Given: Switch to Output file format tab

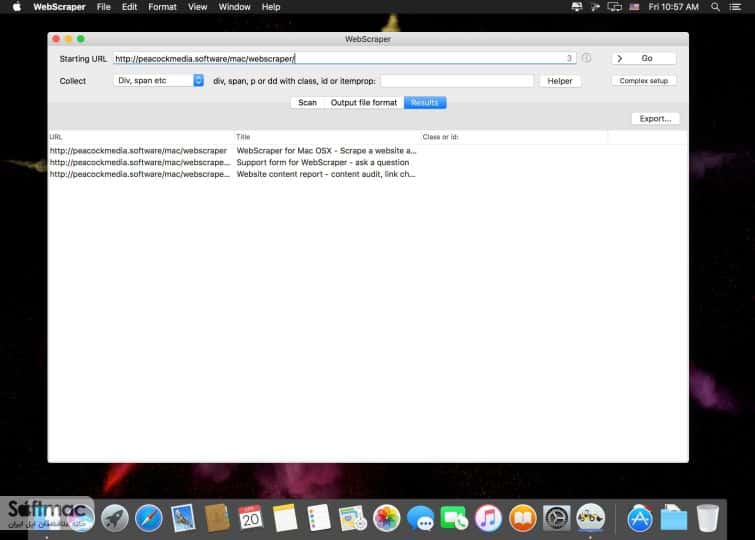Looking at the screenshot, I should tap(364, 103).
